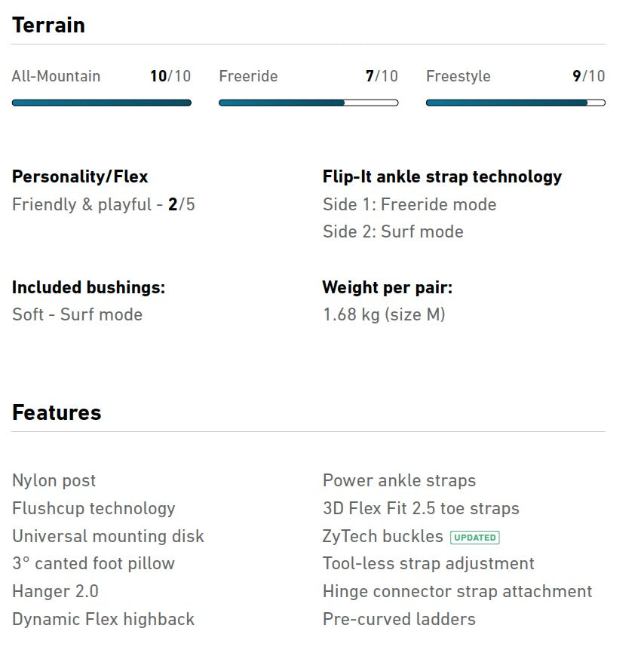Select the Terrain section heading
Viewport: 644px width, 665px height.
48,26
